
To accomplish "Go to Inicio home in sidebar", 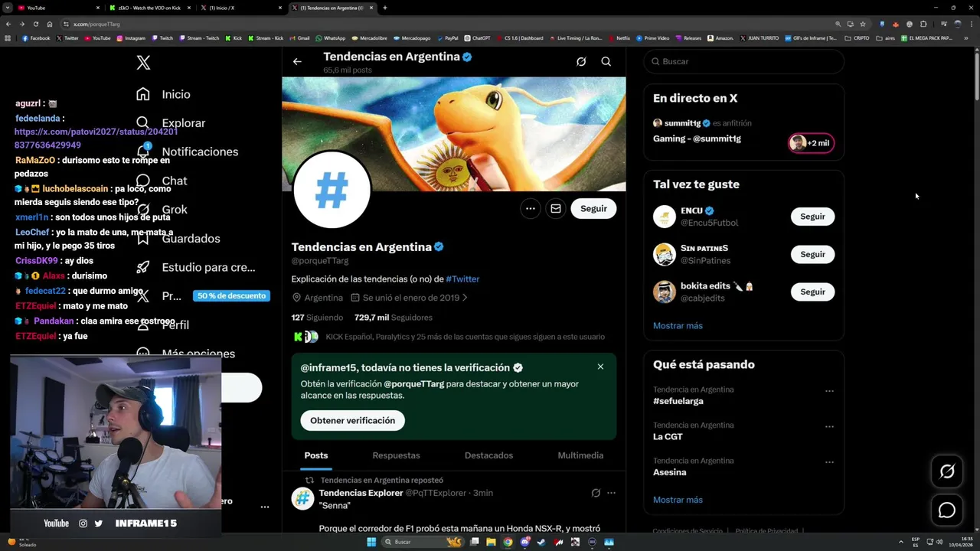I will [x=162, y=94].
